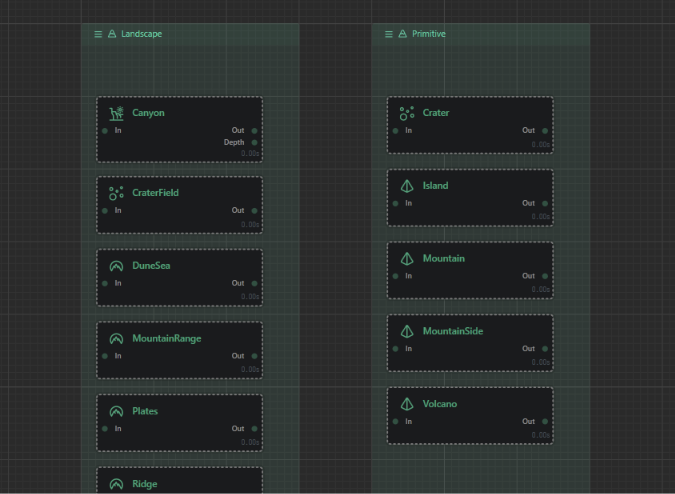Click the MountainRange node's Out port
This screenshot has height=494, width=675.
pos(254,356)
